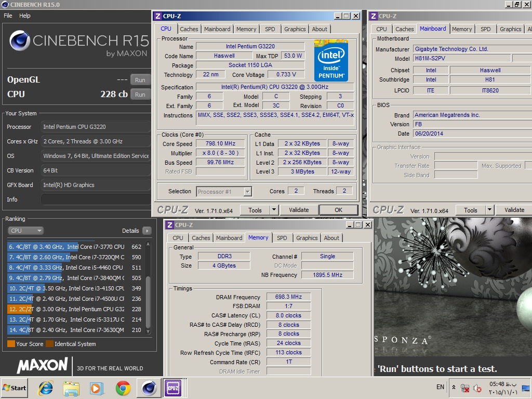Open Graphics tab in the Memory CPU-Z window

point(307,238)
